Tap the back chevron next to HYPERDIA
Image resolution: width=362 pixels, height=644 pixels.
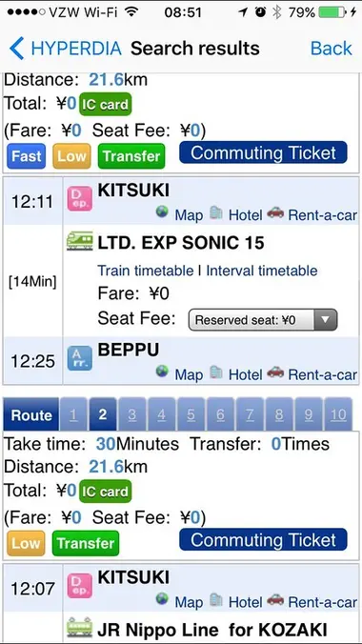click(17, 48)
